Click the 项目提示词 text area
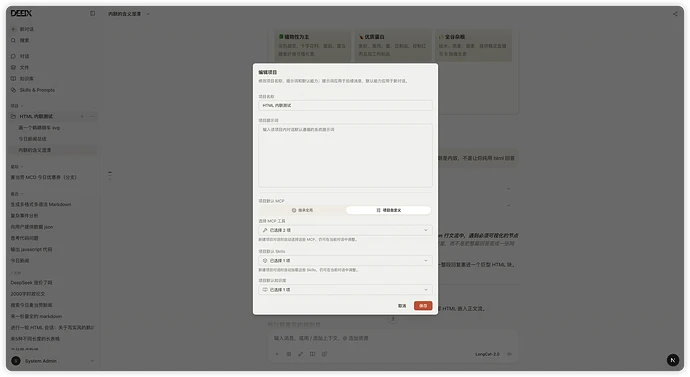This screenshot has width=690, height=377. pyautogui.click(x=345, y=156)
